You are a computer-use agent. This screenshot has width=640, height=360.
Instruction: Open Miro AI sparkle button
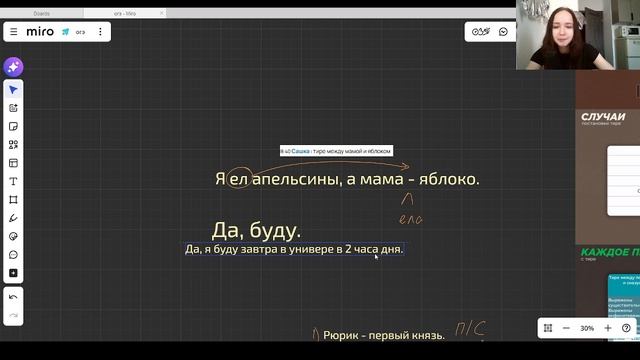(13, 67)
